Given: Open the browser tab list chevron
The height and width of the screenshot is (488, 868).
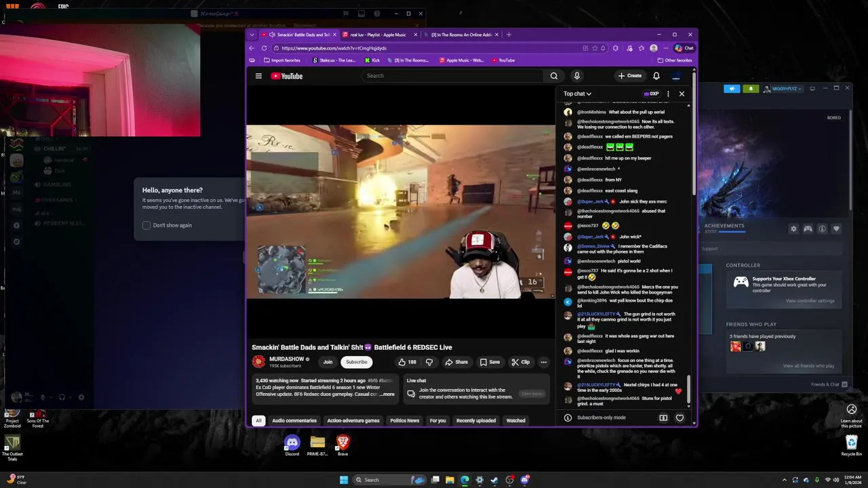Looking at the screenshot, I should 252,35.
